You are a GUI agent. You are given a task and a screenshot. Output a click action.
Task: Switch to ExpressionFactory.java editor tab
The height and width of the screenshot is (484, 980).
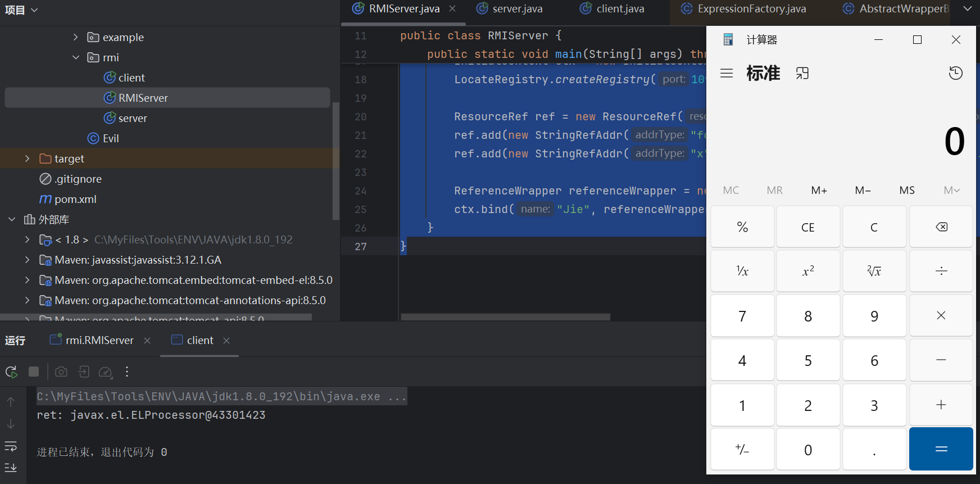coord(743,8)
